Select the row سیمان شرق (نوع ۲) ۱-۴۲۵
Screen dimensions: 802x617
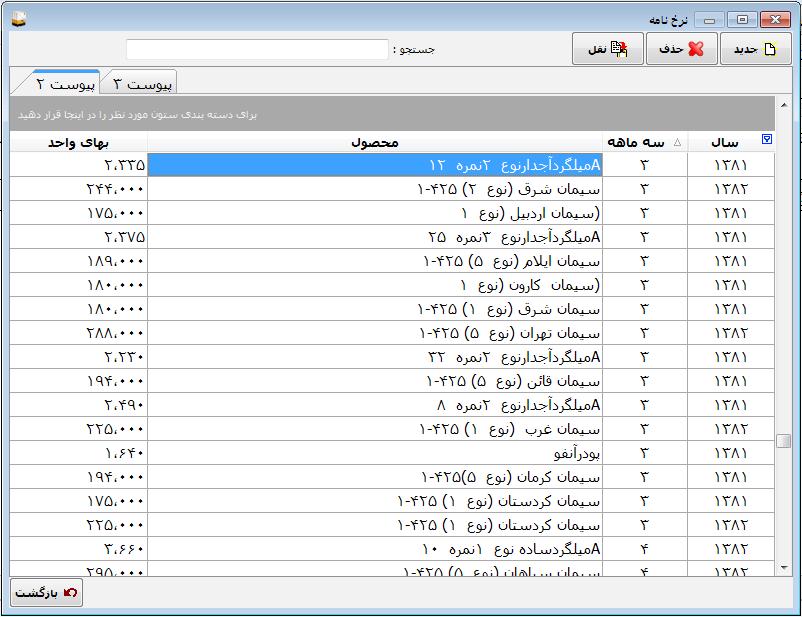pos(392,189)
